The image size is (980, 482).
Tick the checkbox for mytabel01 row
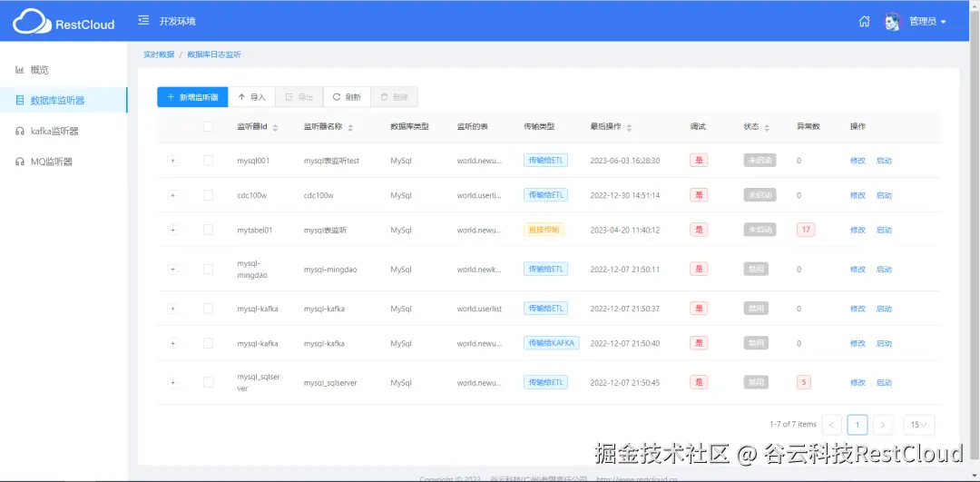coord(208,230)
